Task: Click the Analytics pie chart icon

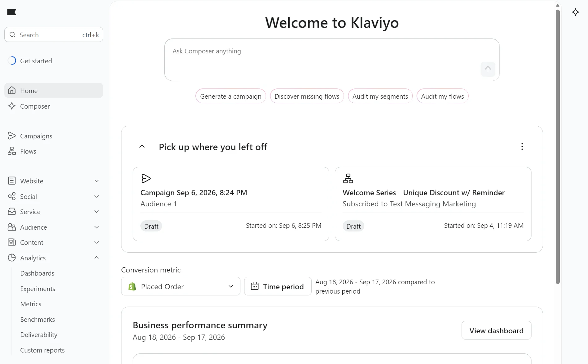Action: 12,258
